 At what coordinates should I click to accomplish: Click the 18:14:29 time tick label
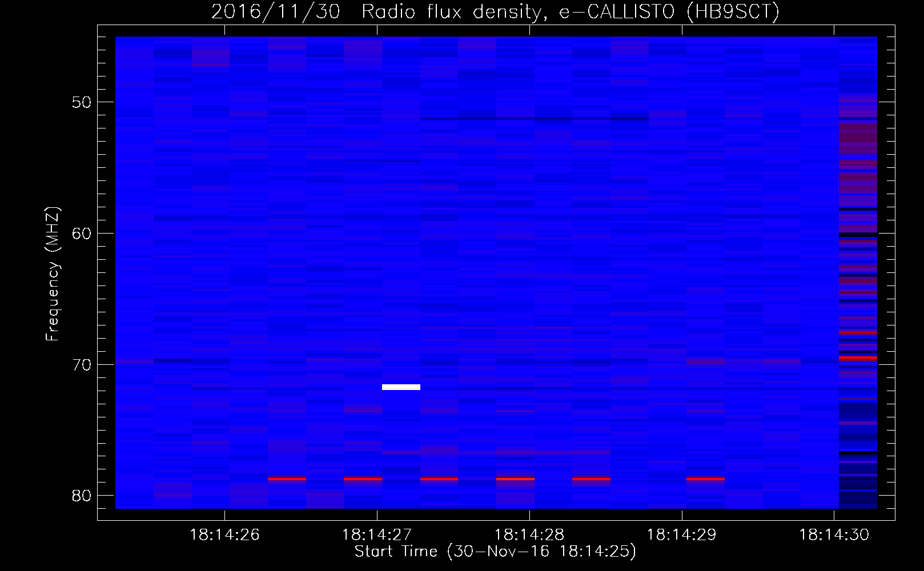pyautogui.click(x=681, y=535)
